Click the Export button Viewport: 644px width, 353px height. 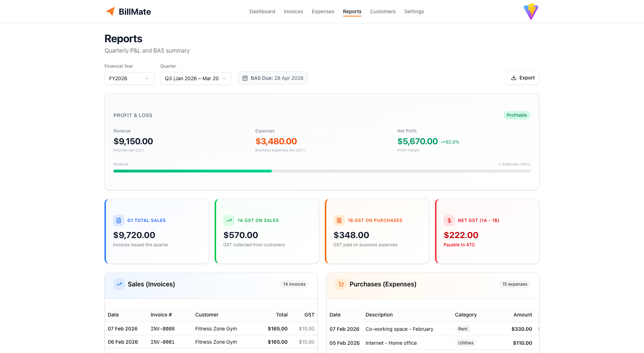[x=523, y=78]
